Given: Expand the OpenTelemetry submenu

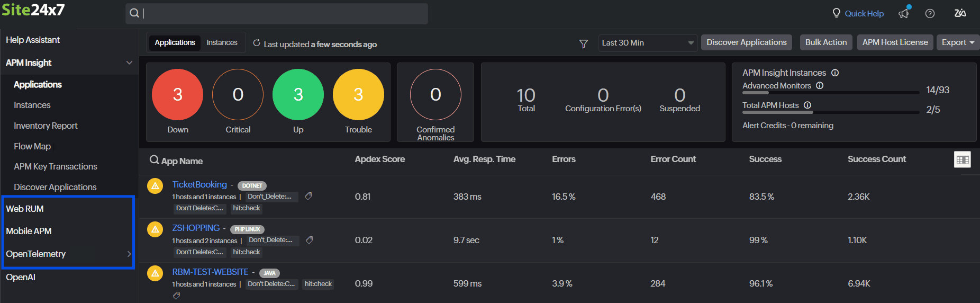Looking at the screenshot, I should 129,254.
